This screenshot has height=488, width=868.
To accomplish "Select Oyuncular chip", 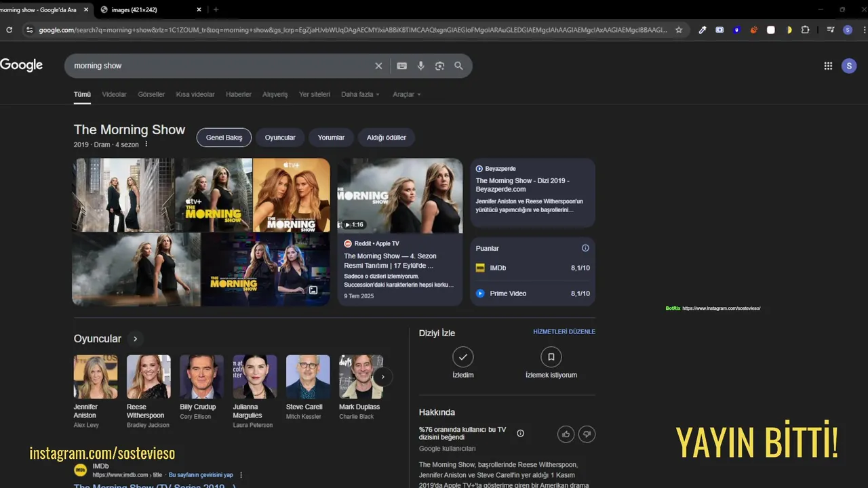I will coord(280,138).
